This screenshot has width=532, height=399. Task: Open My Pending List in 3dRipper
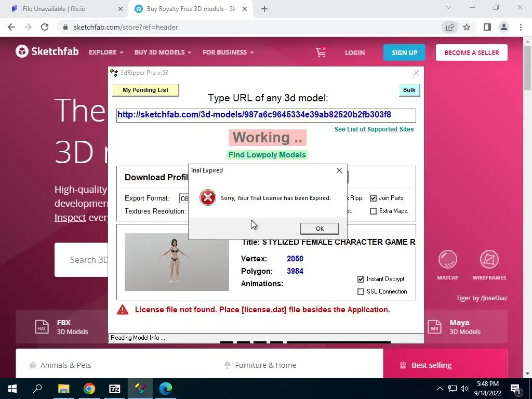pos(145,90)
